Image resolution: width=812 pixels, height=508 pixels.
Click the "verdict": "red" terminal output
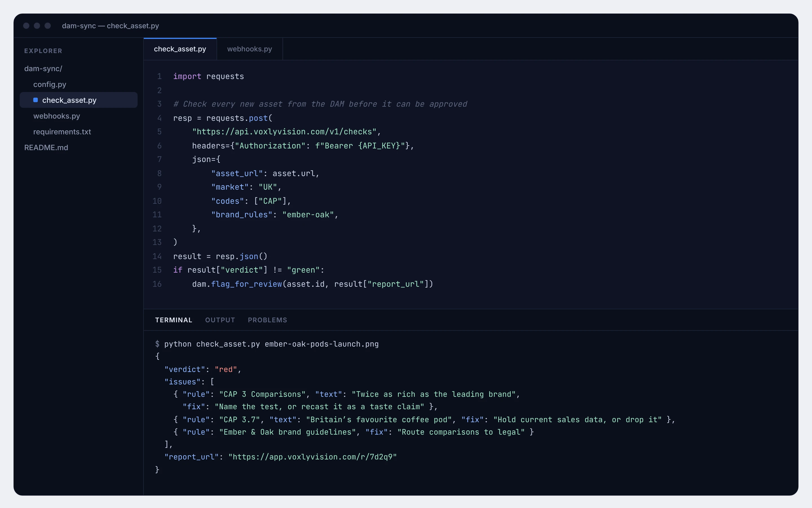(203, 370)
